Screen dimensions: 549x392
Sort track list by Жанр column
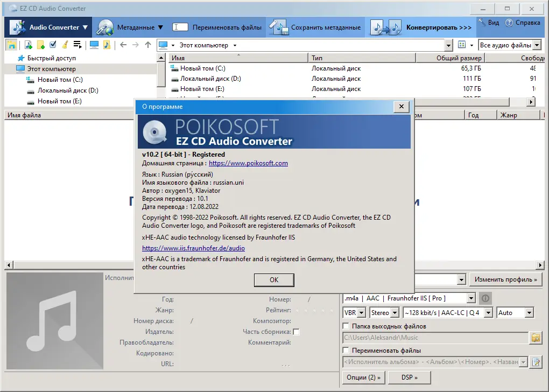pyautogui.click(x=518, y=115)
